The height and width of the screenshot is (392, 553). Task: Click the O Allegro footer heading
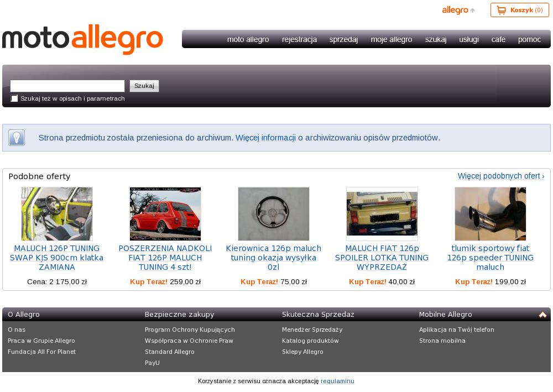[24, 315]
